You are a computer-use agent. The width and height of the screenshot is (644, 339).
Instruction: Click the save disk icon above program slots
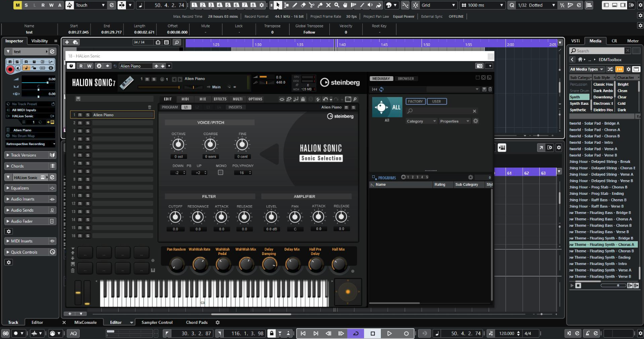point(78,99)
